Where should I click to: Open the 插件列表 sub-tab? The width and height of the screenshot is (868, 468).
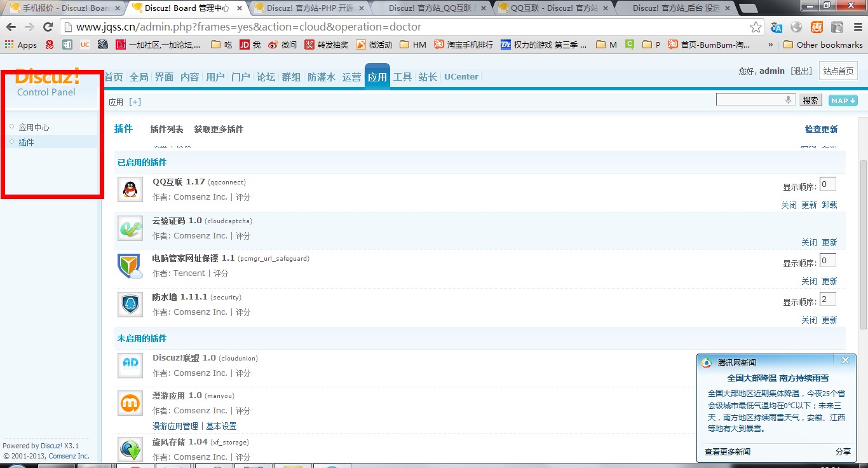click(x=166, y=129)
